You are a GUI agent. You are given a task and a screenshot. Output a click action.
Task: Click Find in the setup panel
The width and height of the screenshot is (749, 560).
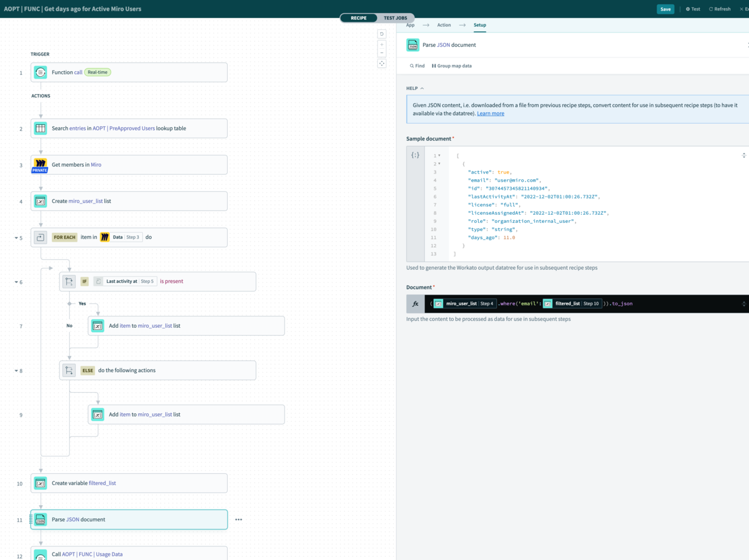click(x=417, y=66)
